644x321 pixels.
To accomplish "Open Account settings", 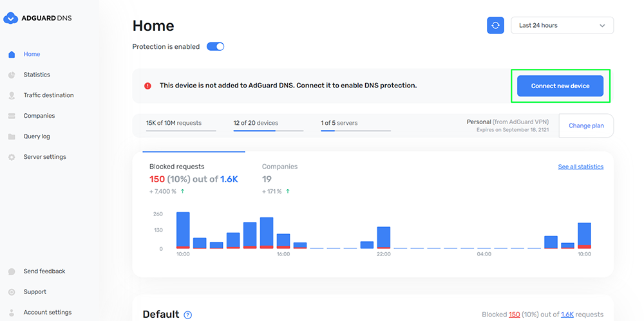I will 48,313.
